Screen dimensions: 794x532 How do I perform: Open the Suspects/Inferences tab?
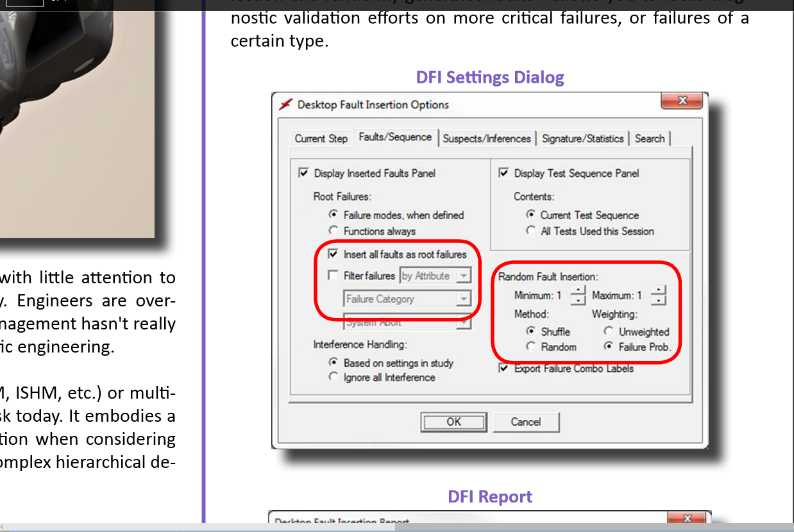[x=487, y=138]
